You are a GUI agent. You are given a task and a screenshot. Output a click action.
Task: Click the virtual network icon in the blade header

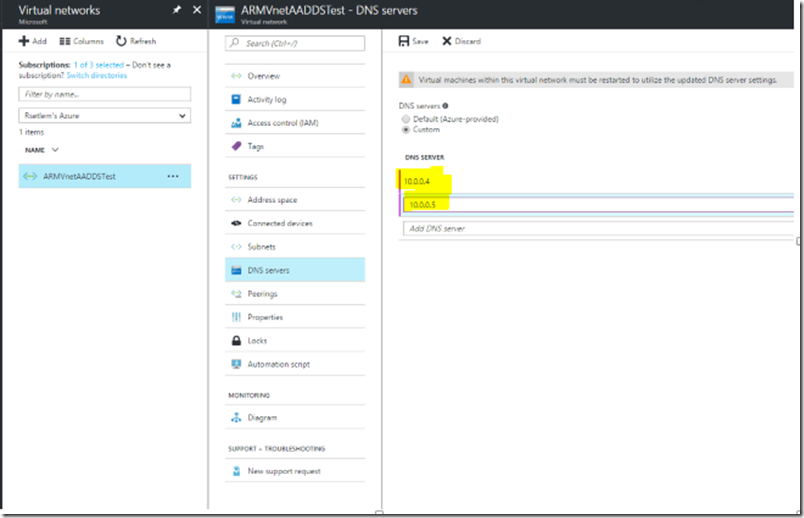[225, 15]
